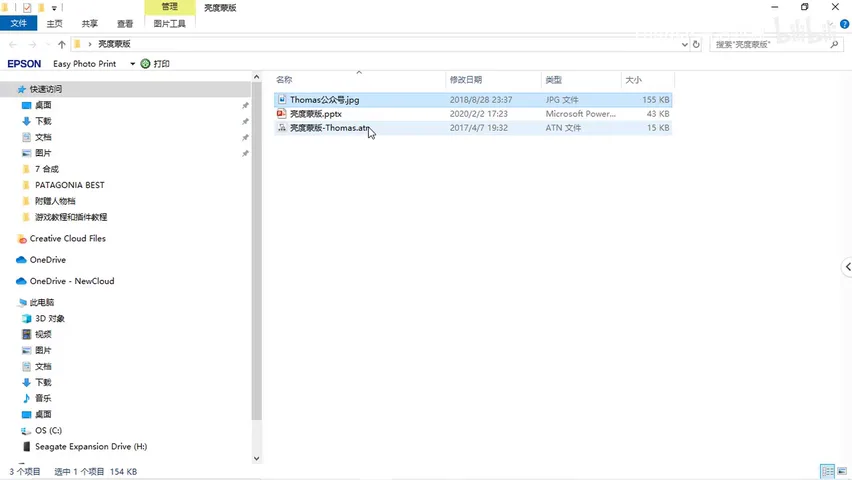Open the 图片工具 ribbon tab
The image size is (852, 480).
coord(170,23)
